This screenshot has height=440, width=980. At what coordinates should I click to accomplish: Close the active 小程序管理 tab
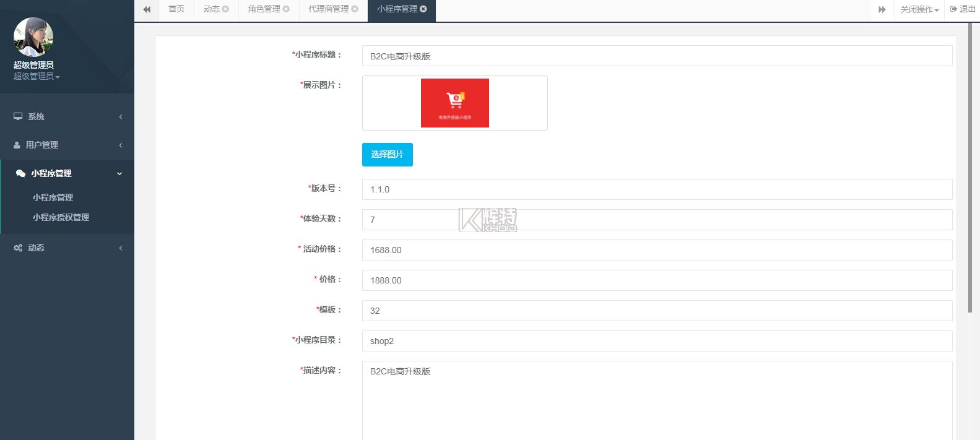pos(423,9)
